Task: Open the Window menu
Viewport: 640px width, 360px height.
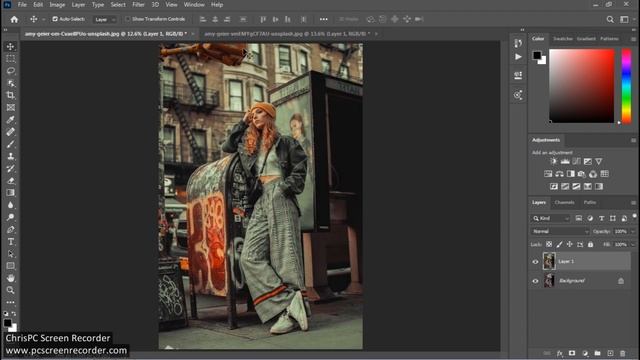Action: (194, 5)
